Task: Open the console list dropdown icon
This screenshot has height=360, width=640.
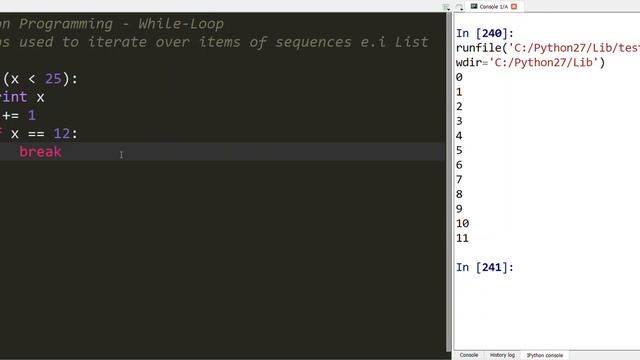Action: click(459, 7)
